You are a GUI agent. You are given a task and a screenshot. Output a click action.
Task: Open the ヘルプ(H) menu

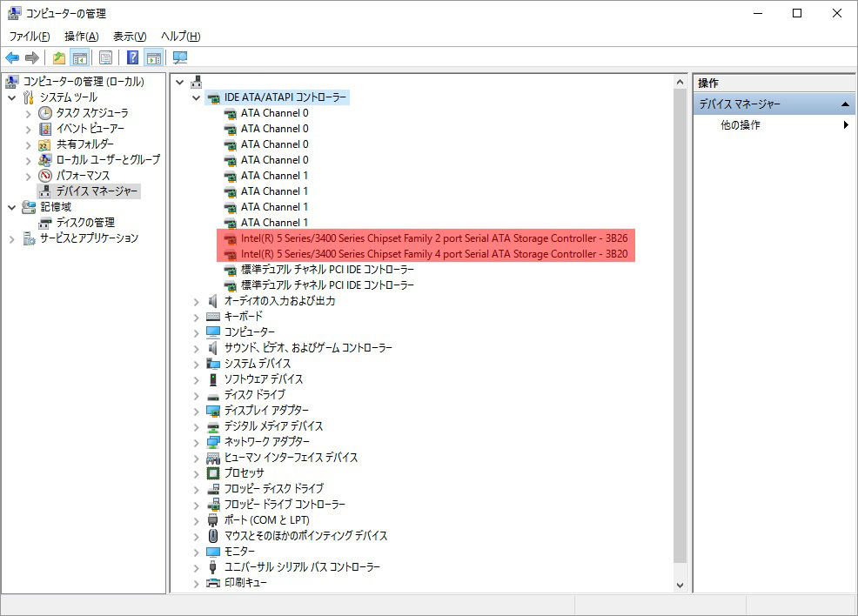pos(181,36)
